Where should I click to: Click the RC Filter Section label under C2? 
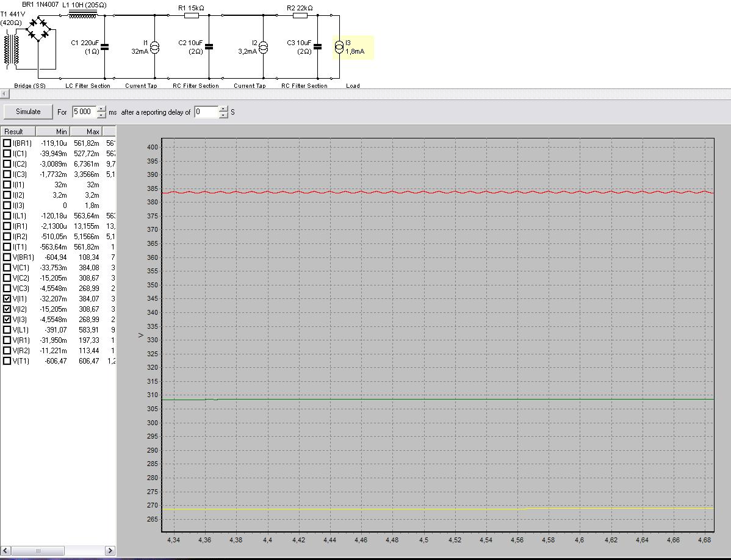[x=196, y=86]
